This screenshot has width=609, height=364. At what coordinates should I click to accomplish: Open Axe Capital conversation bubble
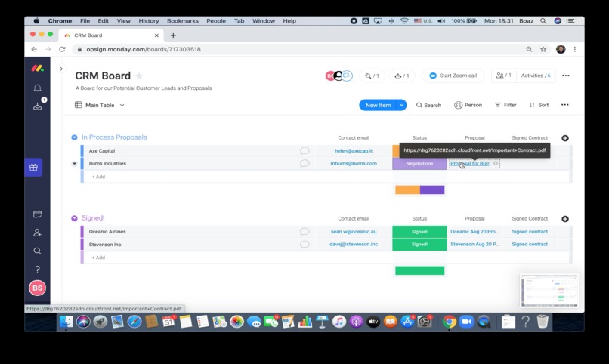[304, 150]
